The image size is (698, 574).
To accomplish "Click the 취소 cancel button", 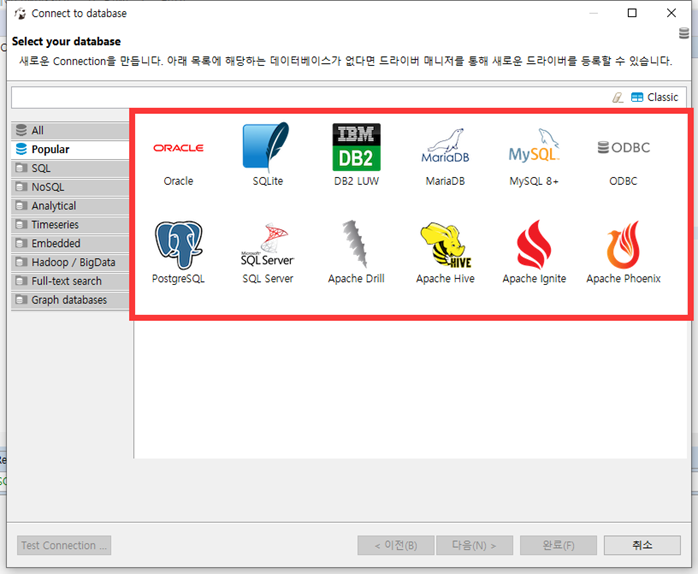I will [x=642, y=545].
